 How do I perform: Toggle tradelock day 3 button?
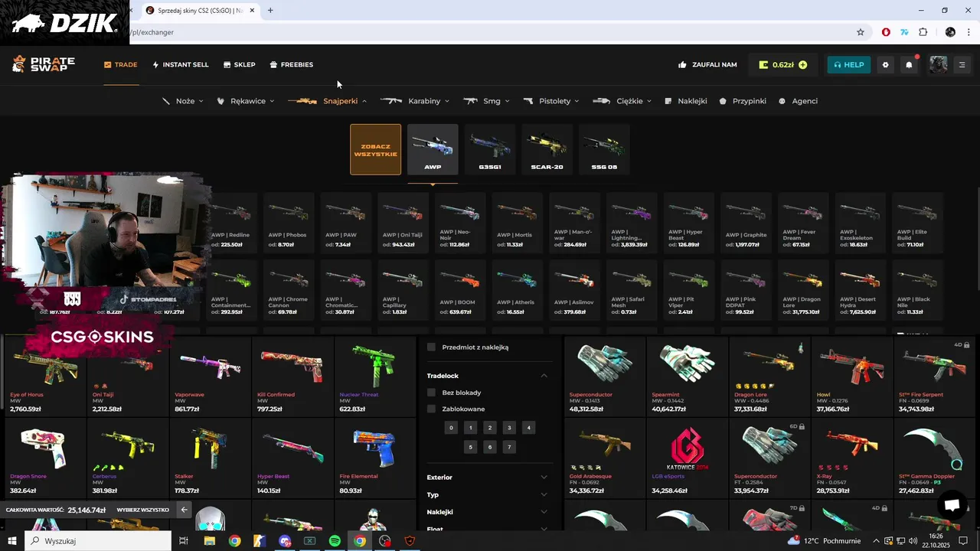pos(509,428)
